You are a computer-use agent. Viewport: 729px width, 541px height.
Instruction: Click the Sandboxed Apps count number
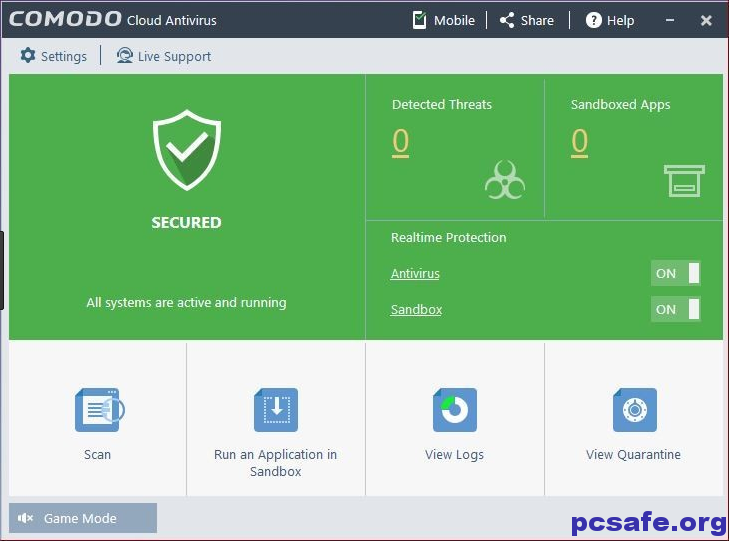click(x=580, y=143)
